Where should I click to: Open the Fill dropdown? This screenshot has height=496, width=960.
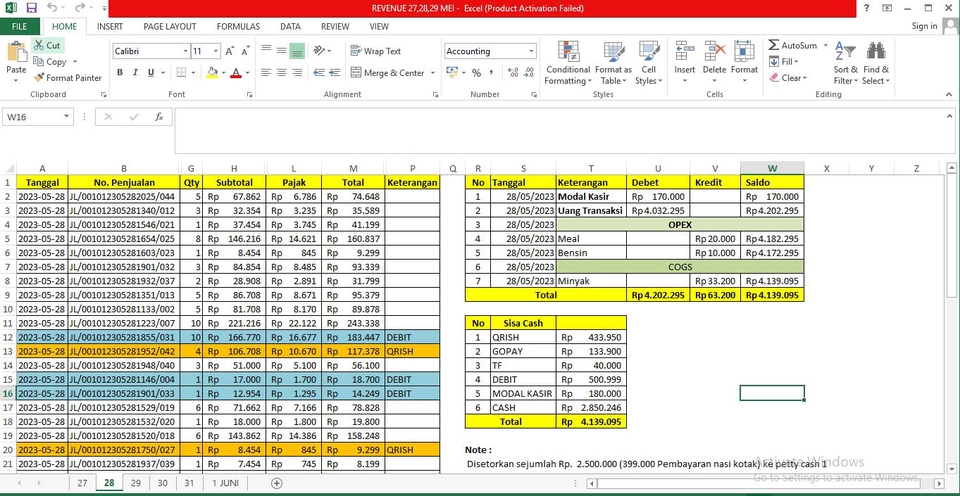point(784,61)
